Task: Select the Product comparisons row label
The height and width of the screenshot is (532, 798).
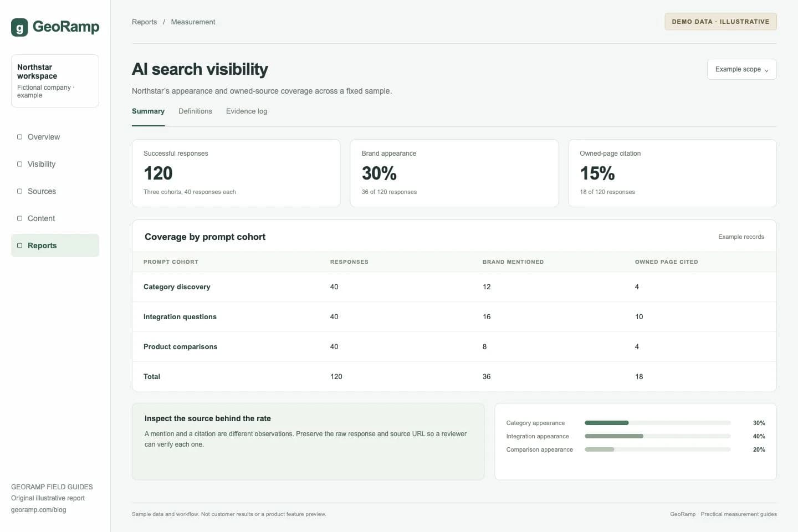Action: (181, 347)
